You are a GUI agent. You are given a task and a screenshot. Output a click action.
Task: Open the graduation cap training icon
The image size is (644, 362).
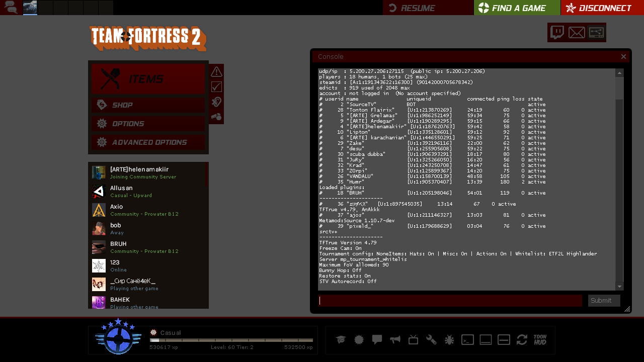coord(341,340)
